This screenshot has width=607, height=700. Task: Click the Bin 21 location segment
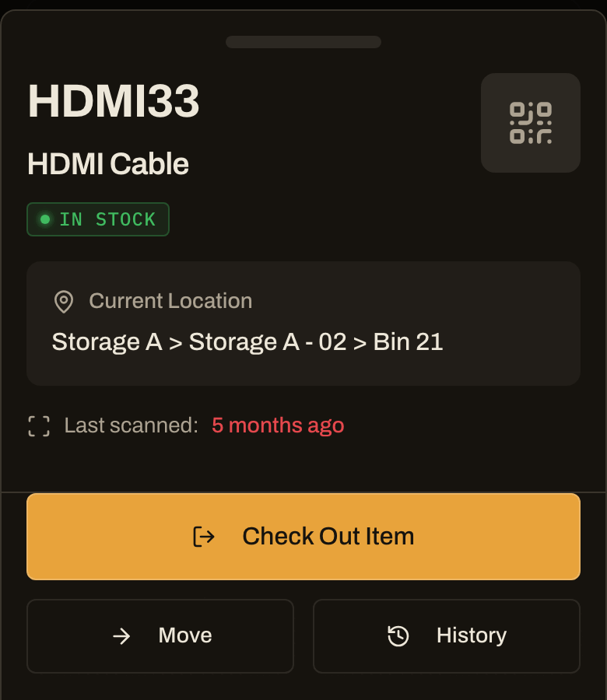coord(408,342)
